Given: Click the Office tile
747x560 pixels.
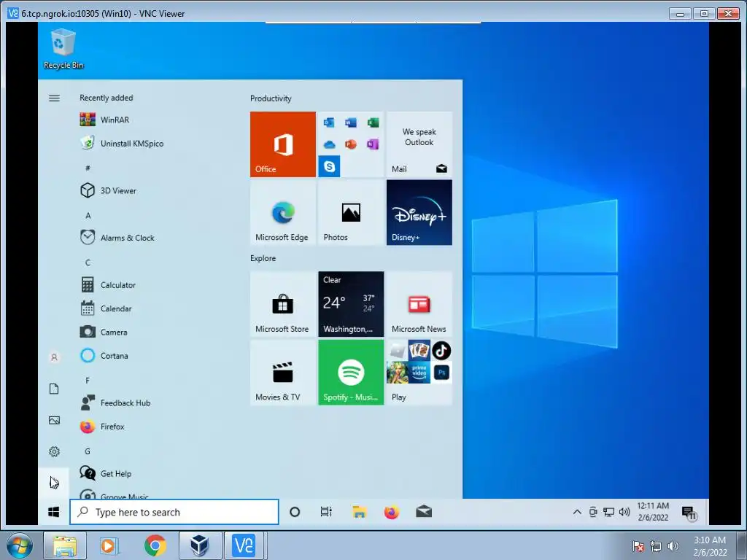Looking at the screenshot, I should point(282,144).
